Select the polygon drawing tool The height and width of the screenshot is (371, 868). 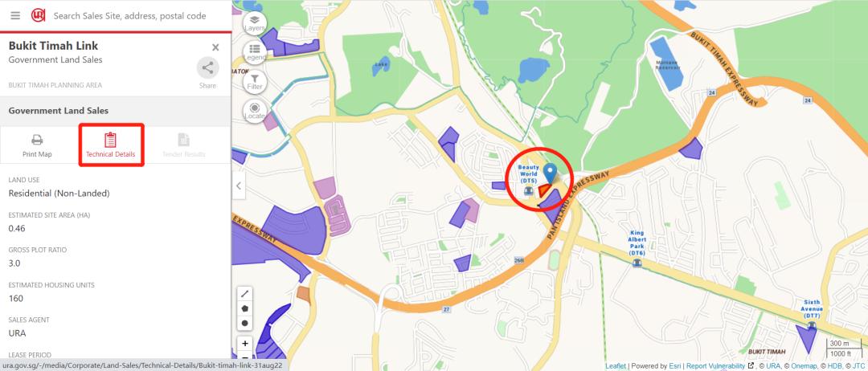[244, 308]
